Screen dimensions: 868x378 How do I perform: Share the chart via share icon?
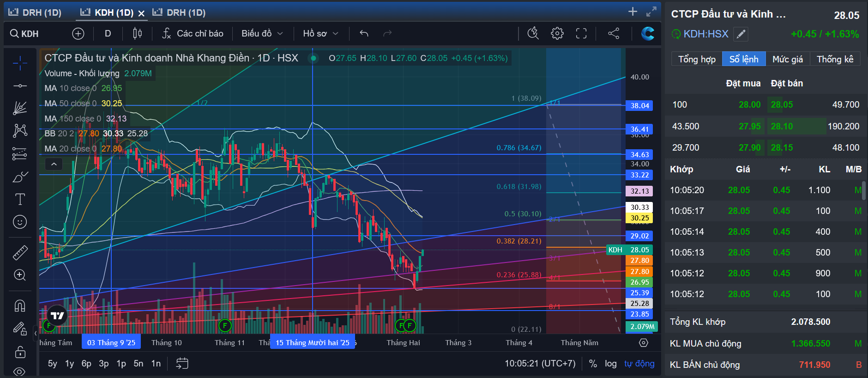coord(614,33)
